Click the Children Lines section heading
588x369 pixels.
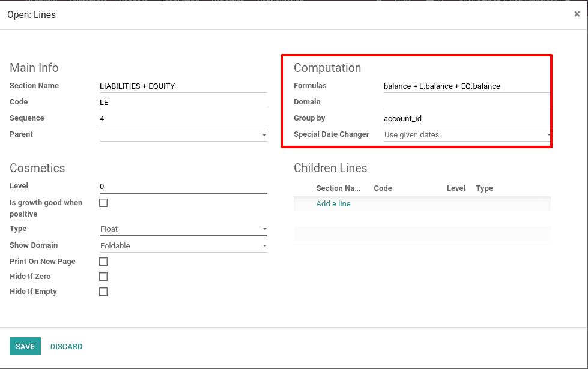330,168
